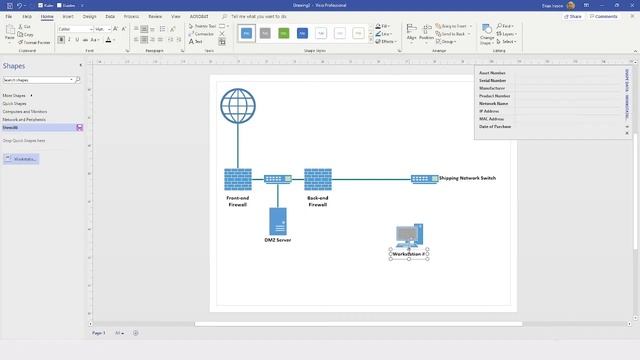Click the Copy button

click(25, 35)
